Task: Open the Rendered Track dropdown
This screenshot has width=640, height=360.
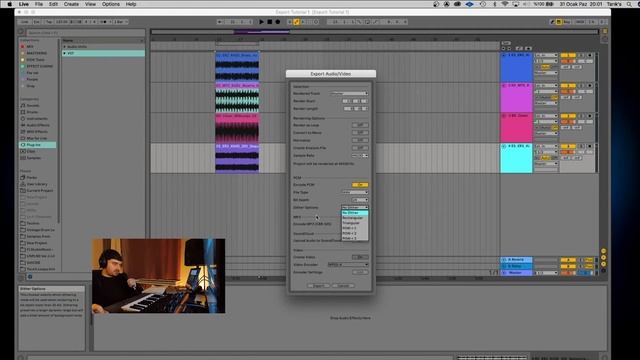Action: pyautogui.click(x=349, y=93)
